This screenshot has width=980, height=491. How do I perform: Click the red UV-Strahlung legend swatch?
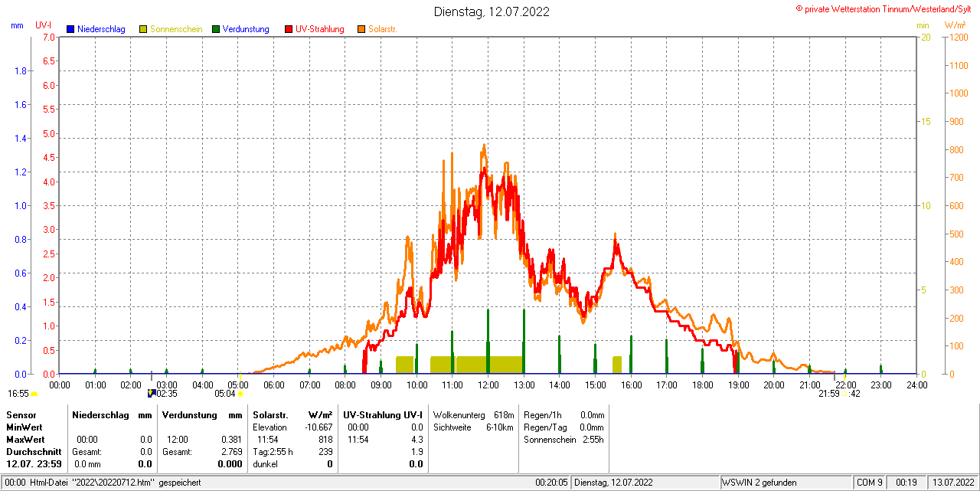click(x=289, y=29)
